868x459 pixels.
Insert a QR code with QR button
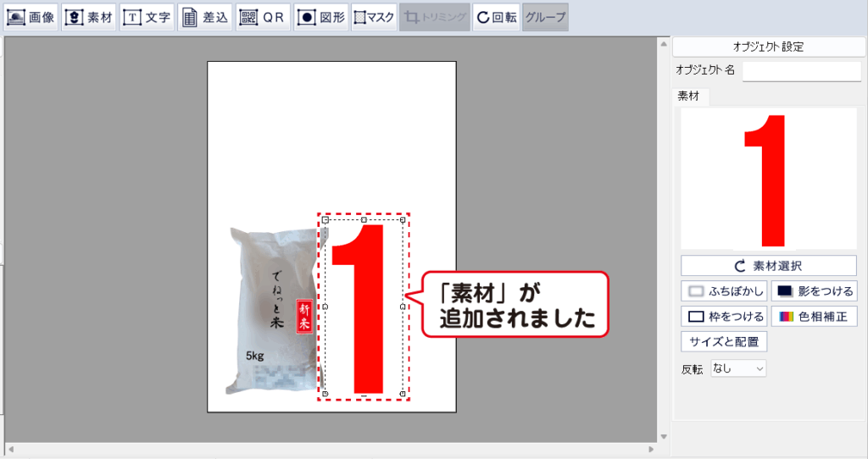point(263,17)
